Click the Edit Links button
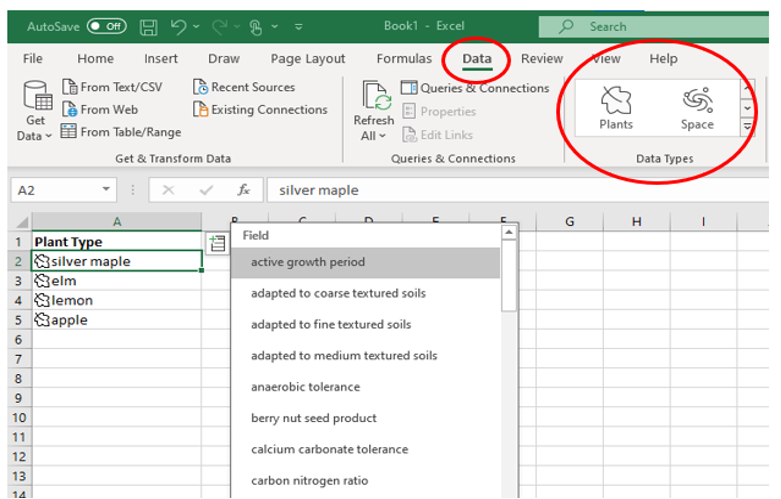 [x=437, y=134]
